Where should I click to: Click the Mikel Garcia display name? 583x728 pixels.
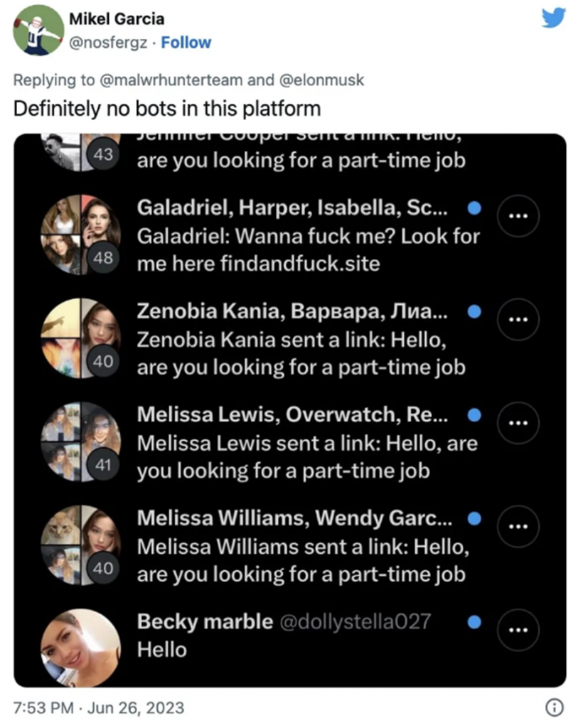116,18
